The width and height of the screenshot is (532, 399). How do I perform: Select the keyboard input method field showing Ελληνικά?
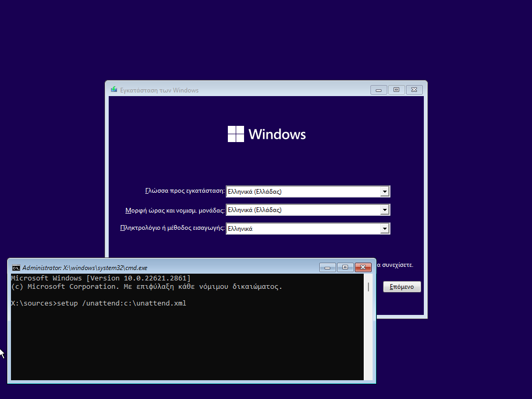tap(308, 228)
